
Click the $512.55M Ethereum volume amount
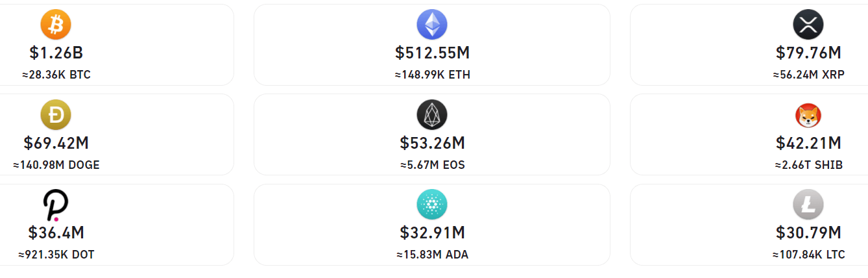[x=432, y=53]
